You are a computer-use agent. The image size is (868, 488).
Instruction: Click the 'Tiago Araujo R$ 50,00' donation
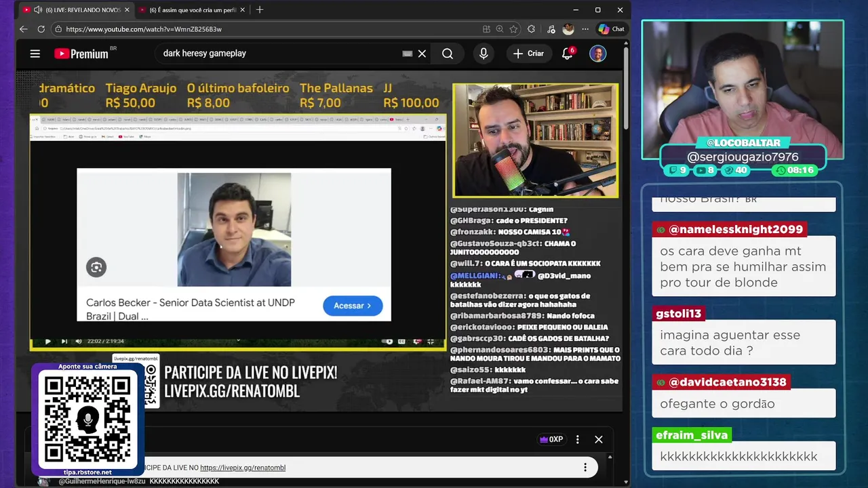[140, 96]
